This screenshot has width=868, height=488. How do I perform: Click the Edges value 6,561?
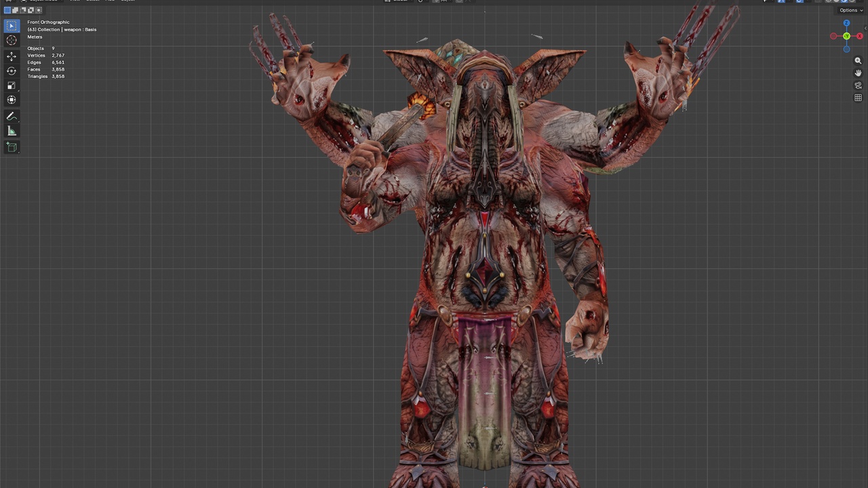point(58,62)
